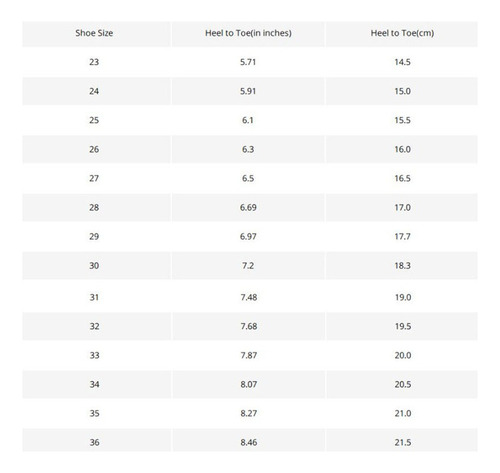
Task: Click the 20.5 cm cell
Action: 403,384
